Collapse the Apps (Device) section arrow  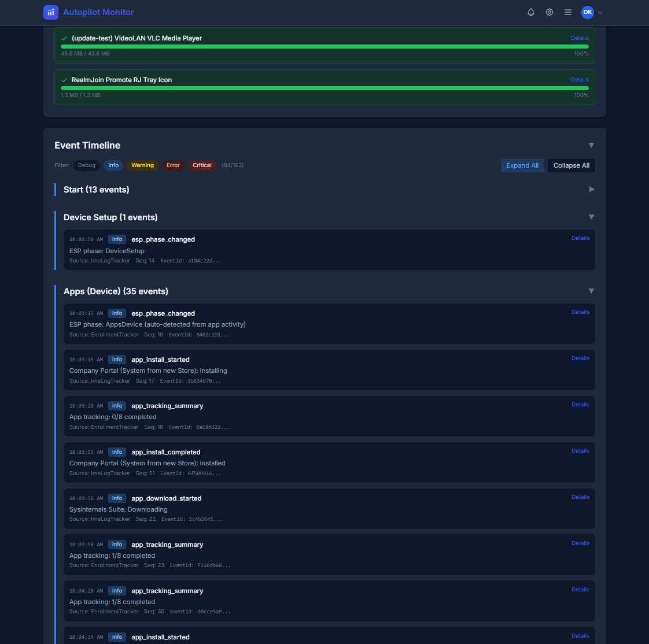tap(591, 291)
